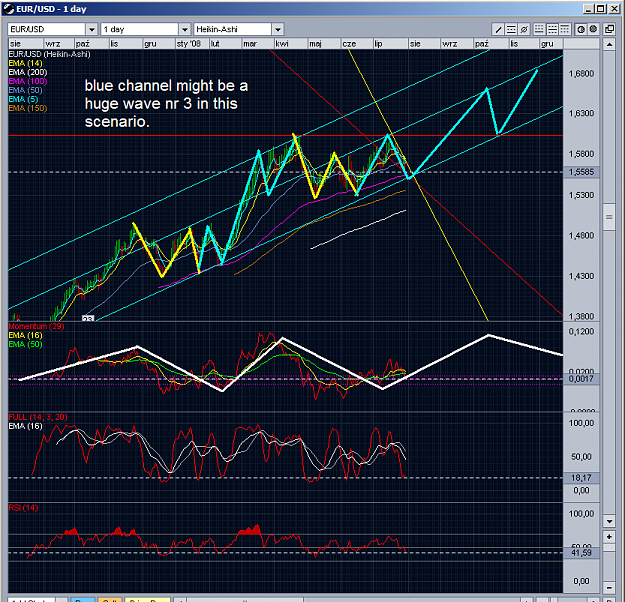This screenshot has width=625, height=602.
Task: Click white EMA (16) label under FULL
Action: pyautogui.click(x=25, y=426)
